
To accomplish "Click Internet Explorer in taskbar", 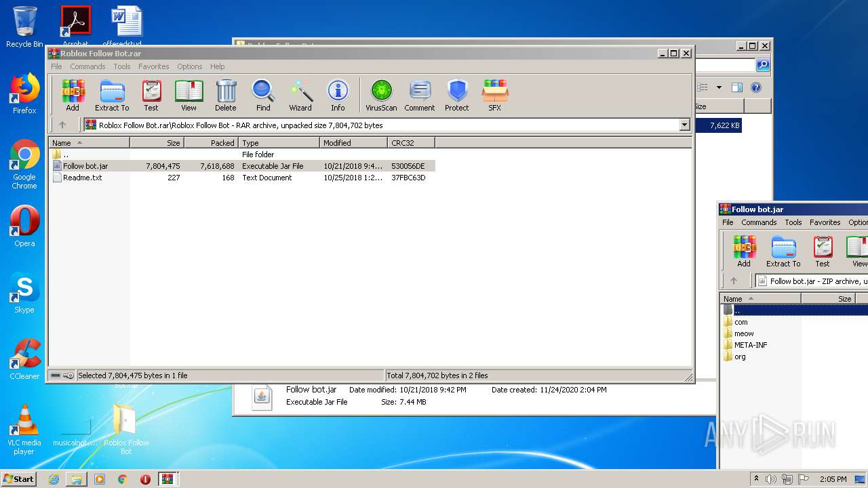I will (x=54, y=479).
